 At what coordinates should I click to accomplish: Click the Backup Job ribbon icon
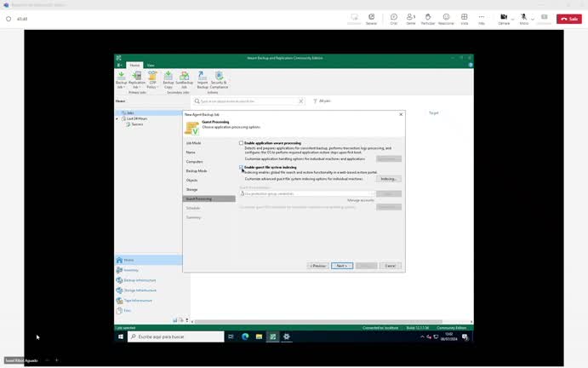pos(121,79)
